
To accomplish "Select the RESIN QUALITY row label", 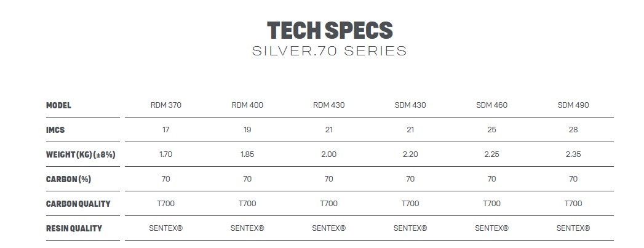I will pyautogui.click(x=74, y=228).
